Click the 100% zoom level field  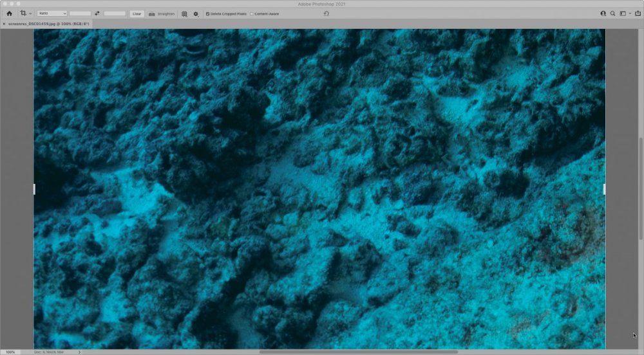[x=10, y=352]
